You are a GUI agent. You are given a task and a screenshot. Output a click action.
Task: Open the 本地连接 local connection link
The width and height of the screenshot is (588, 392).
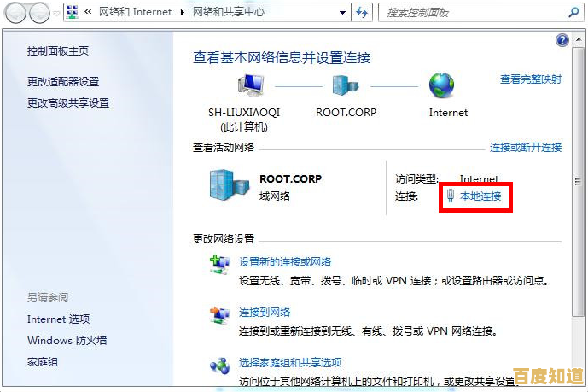click(x=480, y=196)
